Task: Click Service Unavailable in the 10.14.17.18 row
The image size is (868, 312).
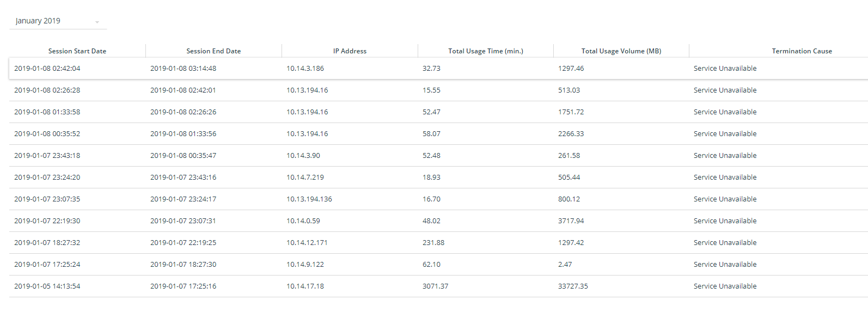Action: tap(725, 286)
